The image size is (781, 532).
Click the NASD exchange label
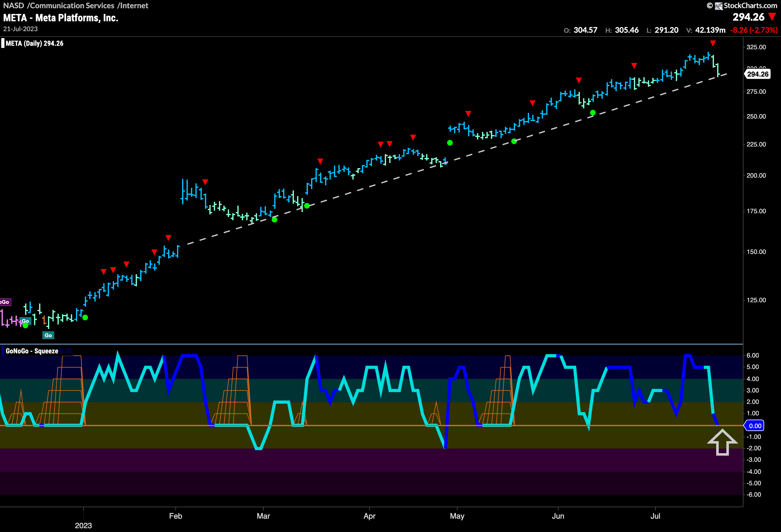13,6
